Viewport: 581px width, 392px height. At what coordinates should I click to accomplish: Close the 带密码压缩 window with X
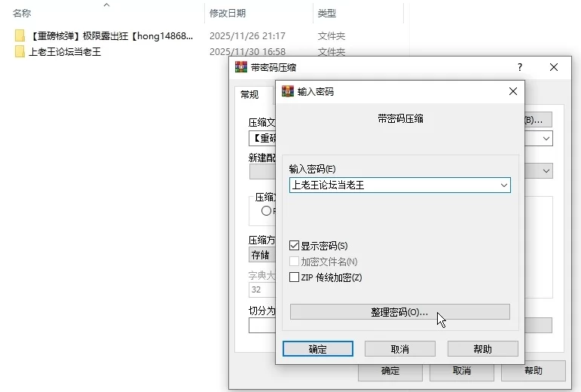(x=554, y=67)
